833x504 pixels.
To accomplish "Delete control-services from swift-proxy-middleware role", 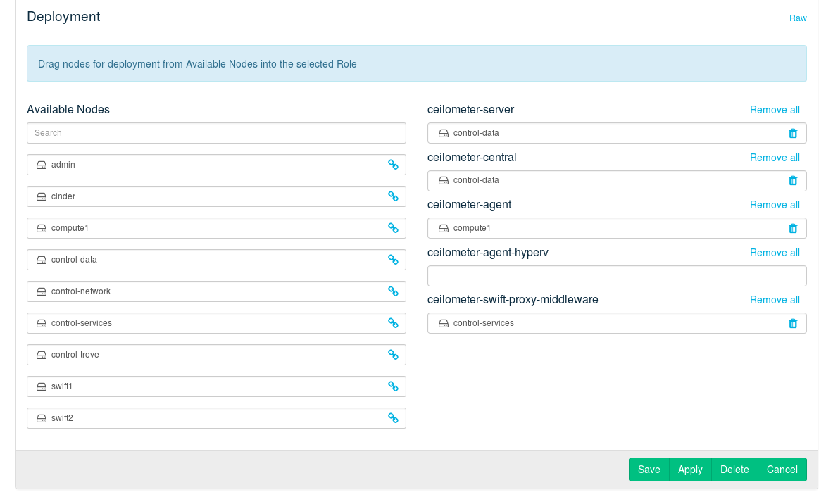I will (793, 323).
